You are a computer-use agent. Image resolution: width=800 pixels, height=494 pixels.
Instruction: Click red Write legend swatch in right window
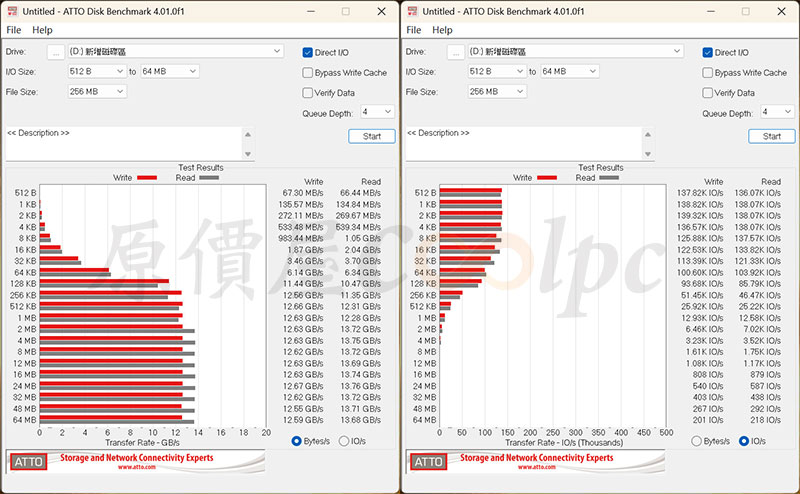(547, 178)
